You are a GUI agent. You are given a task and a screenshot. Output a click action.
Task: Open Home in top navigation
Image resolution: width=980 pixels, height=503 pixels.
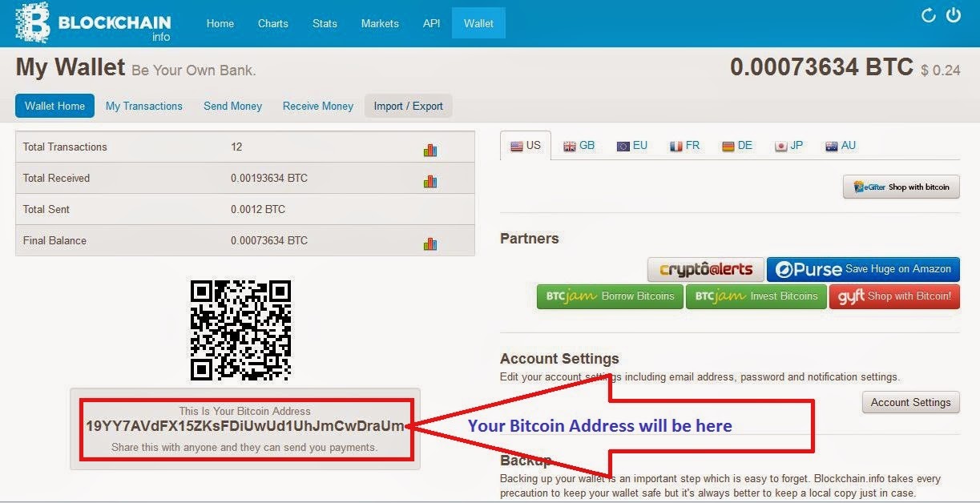pos(220,23)
